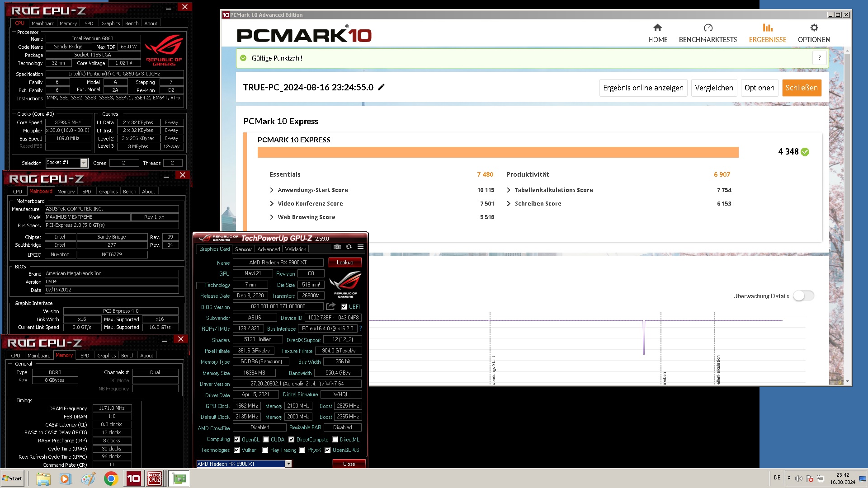The width and height of the screenshot is (868, 488).
Task: Click the Close button in GPU-Z
Action: click(349, 464)
